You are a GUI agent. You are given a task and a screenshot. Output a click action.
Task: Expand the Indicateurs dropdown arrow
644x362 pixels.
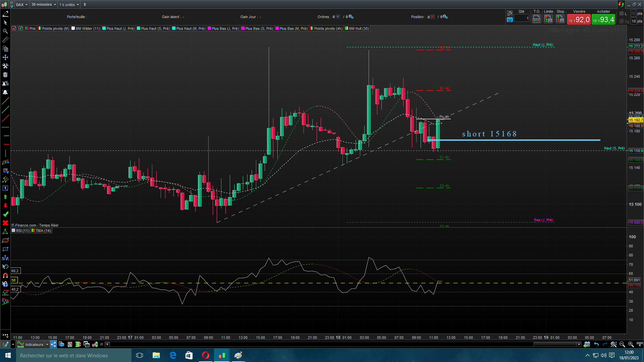tap(47, 345)
